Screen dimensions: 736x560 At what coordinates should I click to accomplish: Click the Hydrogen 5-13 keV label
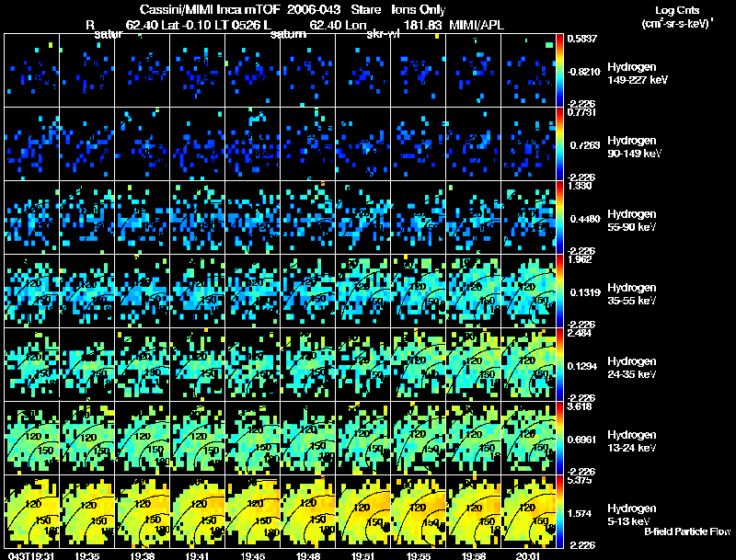coord(632,515)
